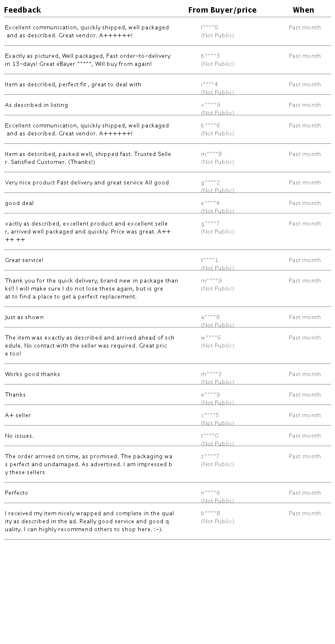This screenshot has width=335, height=644.
Task: Click buyer b****8 username
Action: click(211, 514)
